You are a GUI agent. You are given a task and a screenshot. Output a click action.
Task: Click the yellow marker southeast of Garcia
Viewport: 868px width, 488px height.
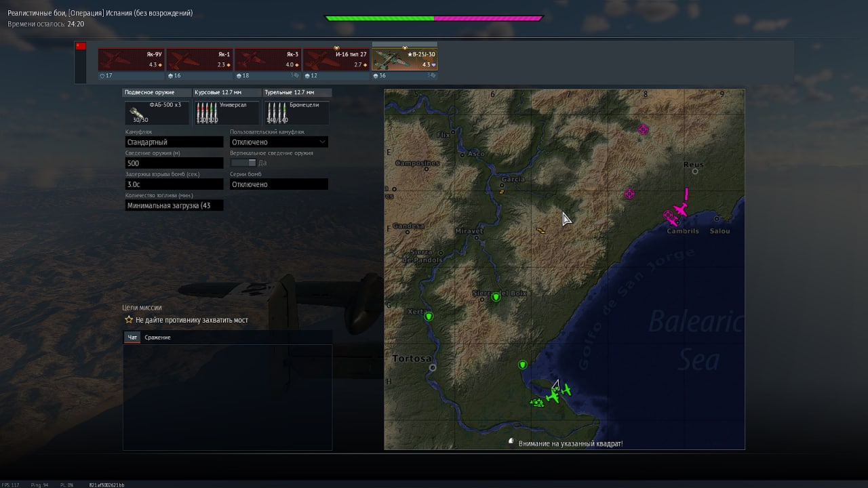pyautogui.click(x=540, y=231)
